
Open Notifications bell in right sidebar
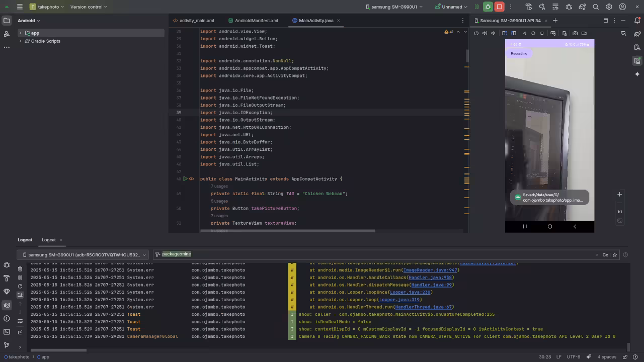pos(637,21)
